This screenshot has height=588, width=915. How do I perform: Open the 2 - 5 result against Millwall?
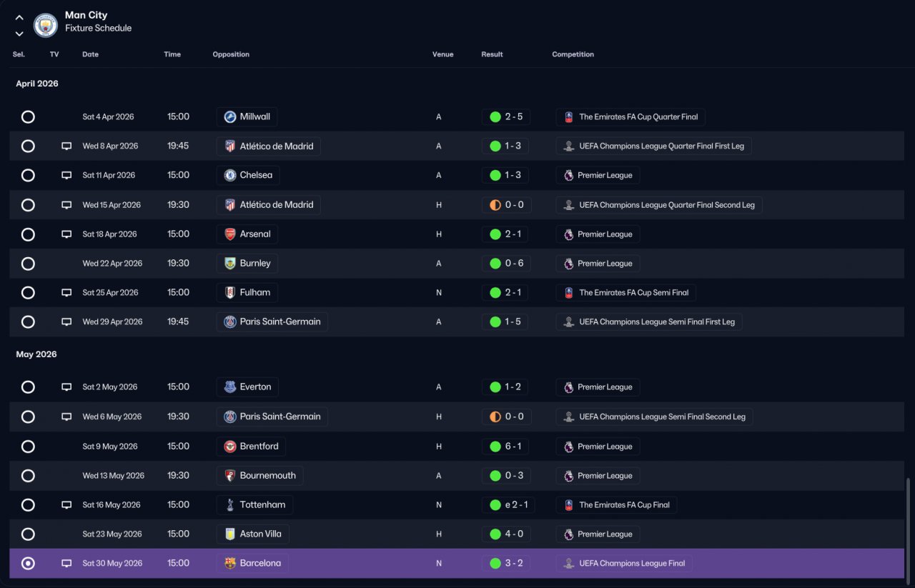506,116
